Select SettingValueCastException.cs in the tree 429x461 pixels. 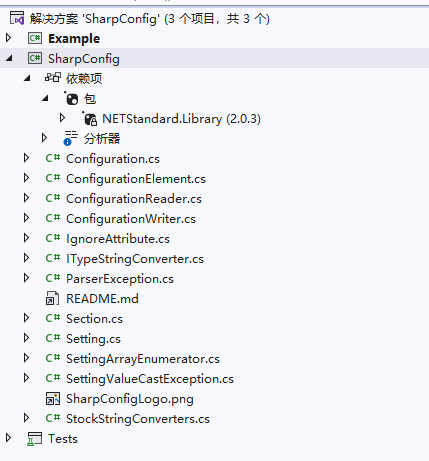pos(150,379)
